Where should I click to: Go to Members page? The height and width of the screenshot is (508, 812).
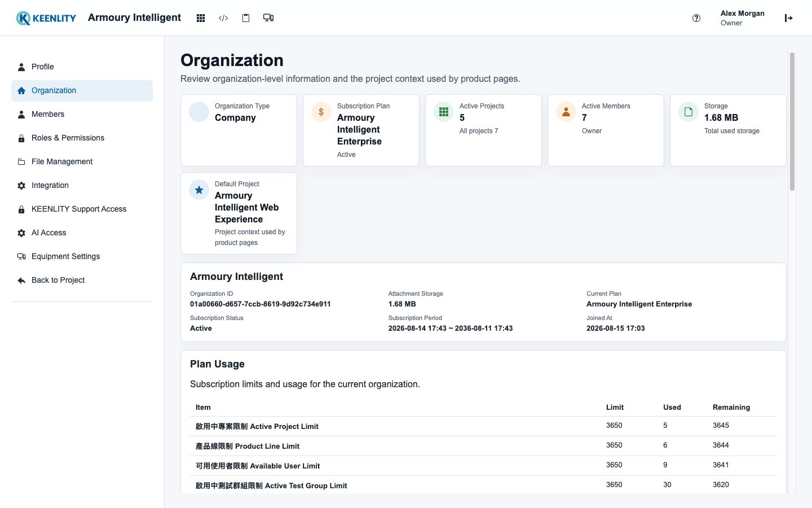pos(82,115)
